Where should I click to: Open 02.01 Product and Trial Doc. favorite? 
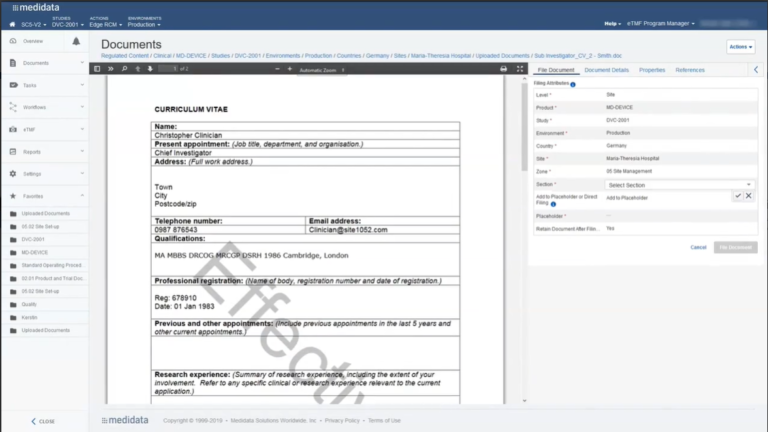click(53, 279)
